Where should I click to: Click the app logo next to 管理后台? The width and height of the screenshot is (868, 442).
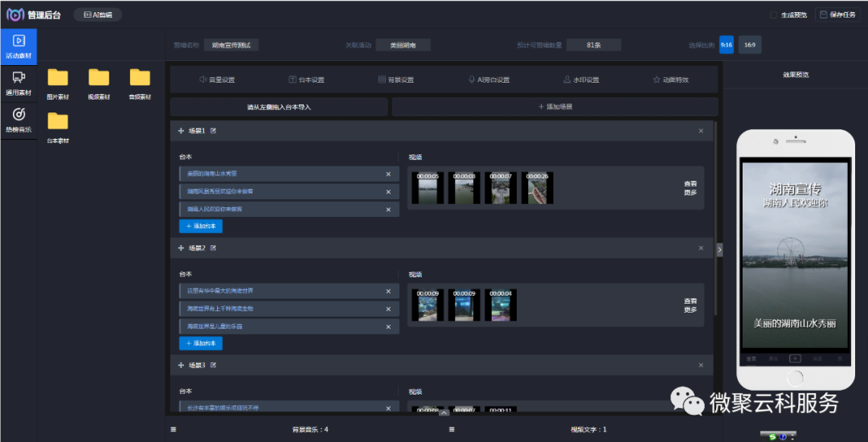coord(15,15)
